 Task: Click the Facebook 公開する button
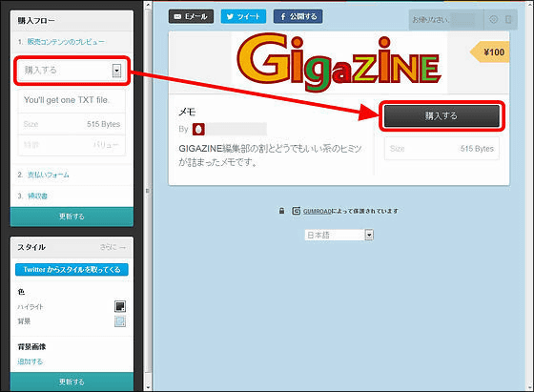(x=298, y=16)
